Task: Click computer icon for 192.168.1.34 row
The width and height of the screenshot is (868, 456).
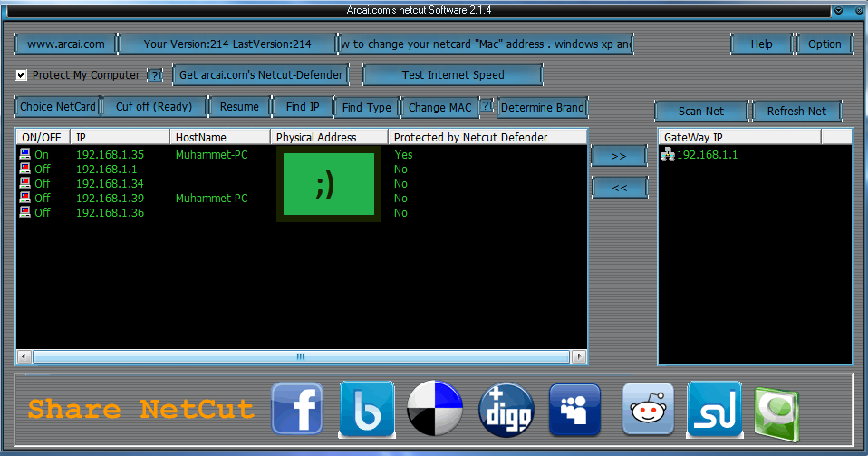Action: click(24, 183)
